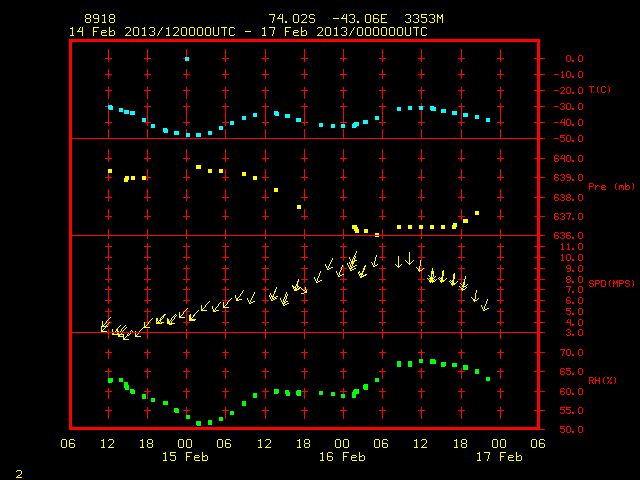
Task: Click the SPD(MPS) wind speed label
Action: tap(611, 283)
